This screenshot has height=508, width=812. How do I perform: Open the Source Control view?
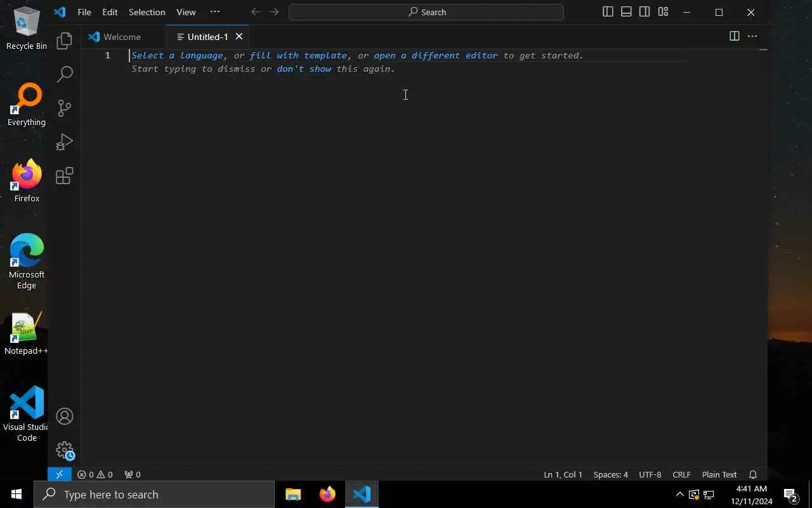(x=64, y=108)
